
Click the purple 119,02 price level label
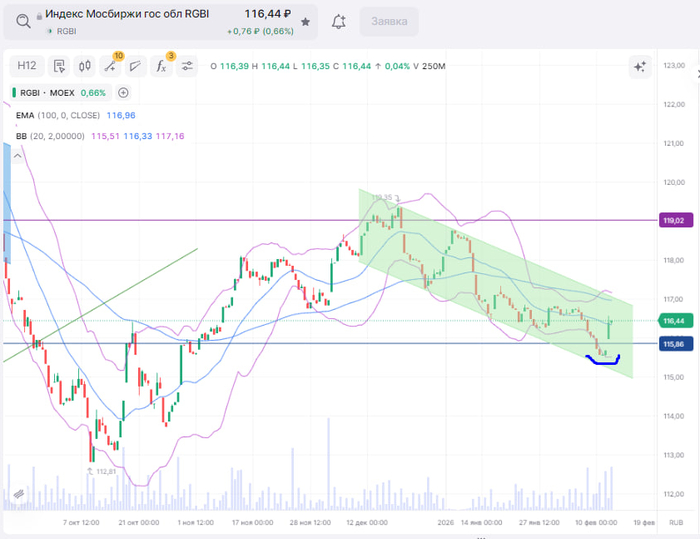point(671,220)
